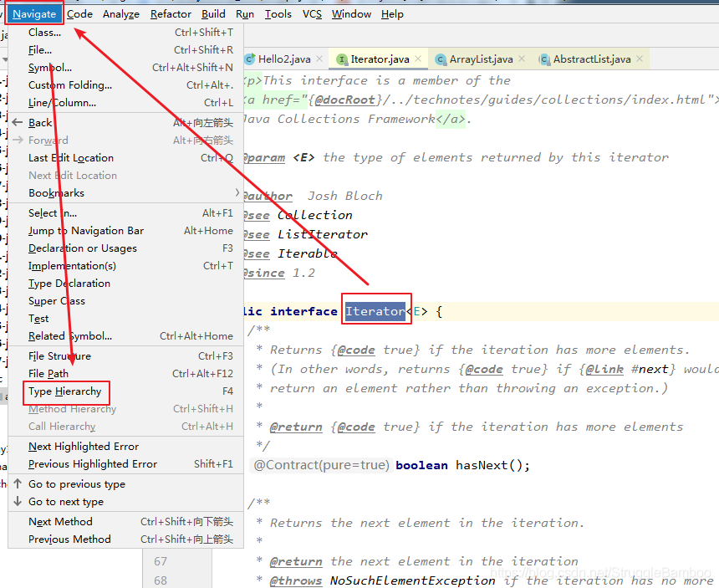
Task: Click Iterable in @see line
Action: click(307, 253)
